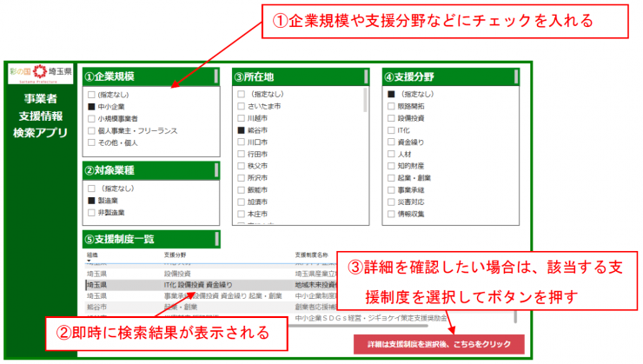
Task: Enable the 災害対応 checkbox
Action: click(x=391, y=202)
